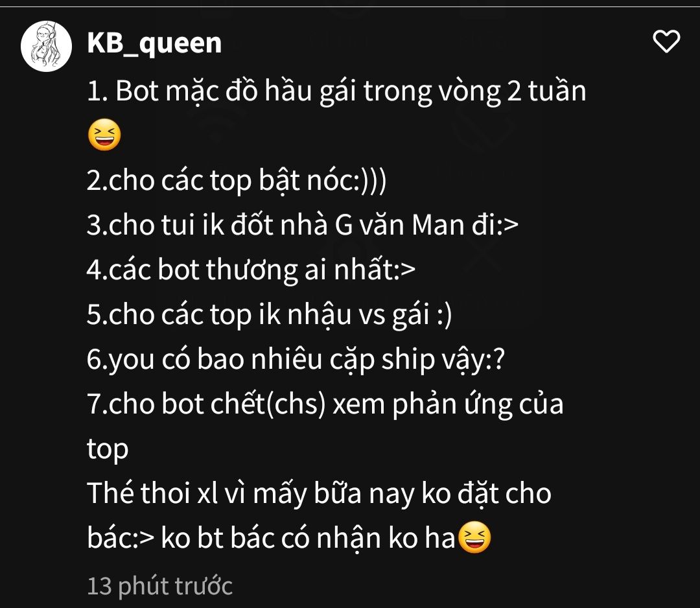This screenshot has width=700, height=608.
Task: Click the laughing emoji below line 1
Action: click(x=104, y=135)
